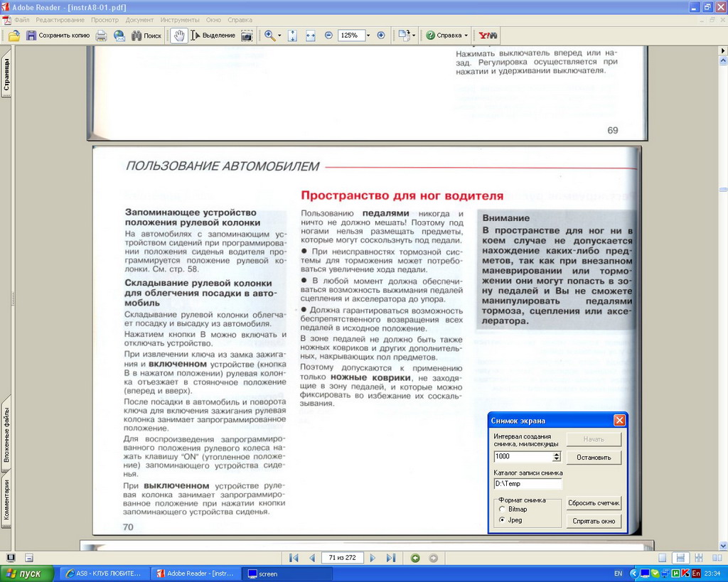Click the Остановить button

click(x=594, y=458)
